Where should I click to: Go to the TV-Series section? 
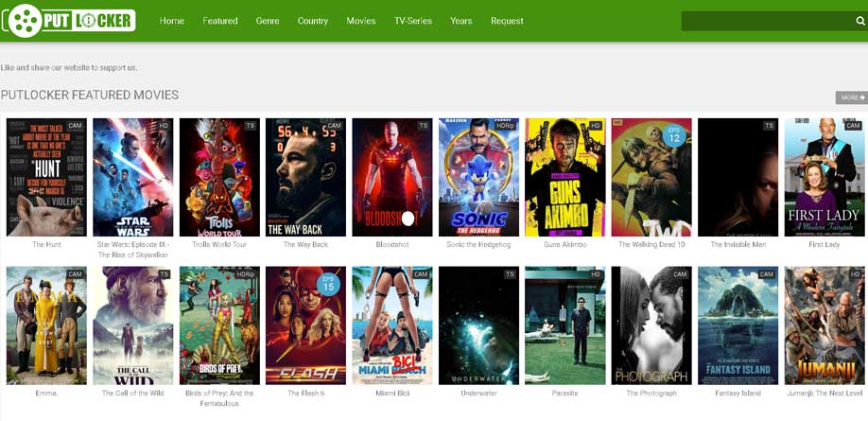tap(413, 21)
